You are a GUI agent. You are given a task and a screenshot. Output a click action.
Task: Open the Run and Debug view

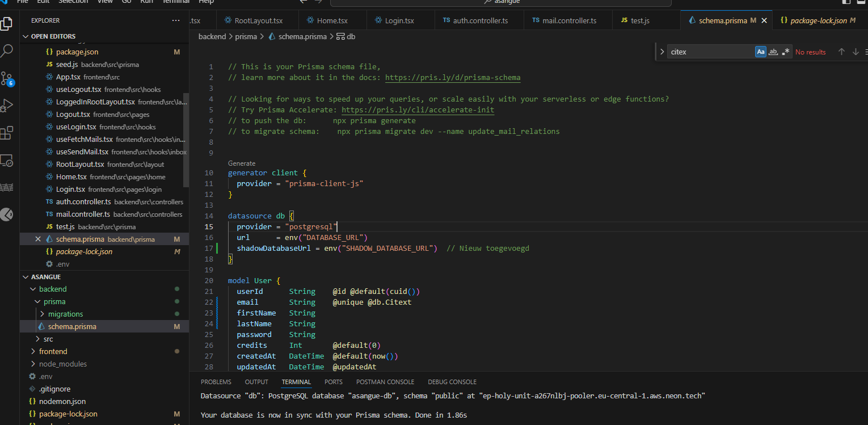click(7, 106)
